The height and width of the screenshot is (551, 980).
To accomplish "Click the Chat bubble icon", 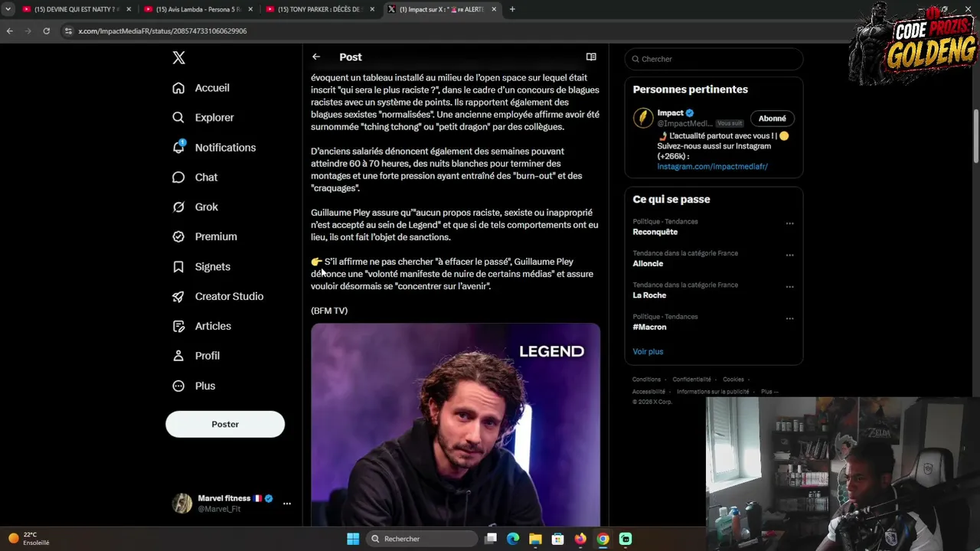I will click(178, 177).
